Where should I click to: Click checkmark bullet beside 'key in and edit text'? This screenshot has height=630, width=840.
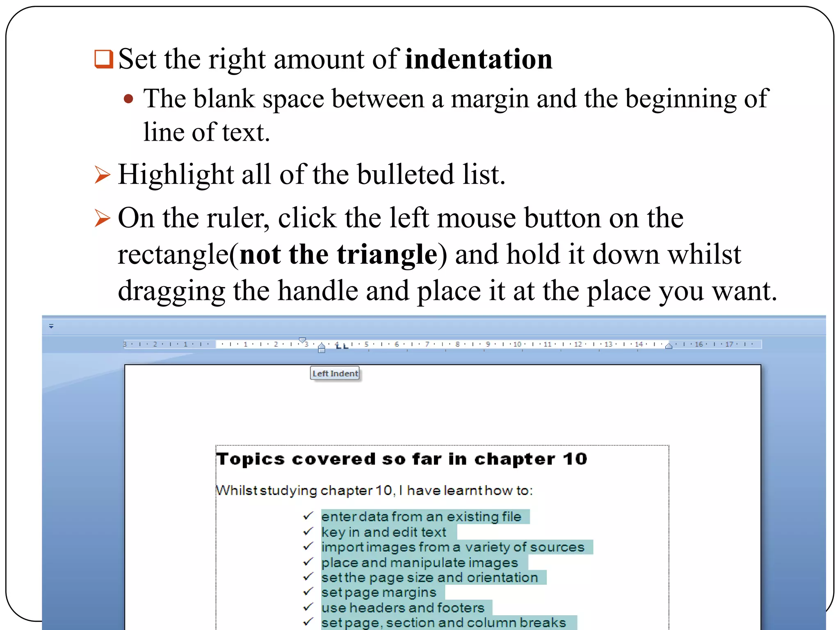tap(308, 532)
